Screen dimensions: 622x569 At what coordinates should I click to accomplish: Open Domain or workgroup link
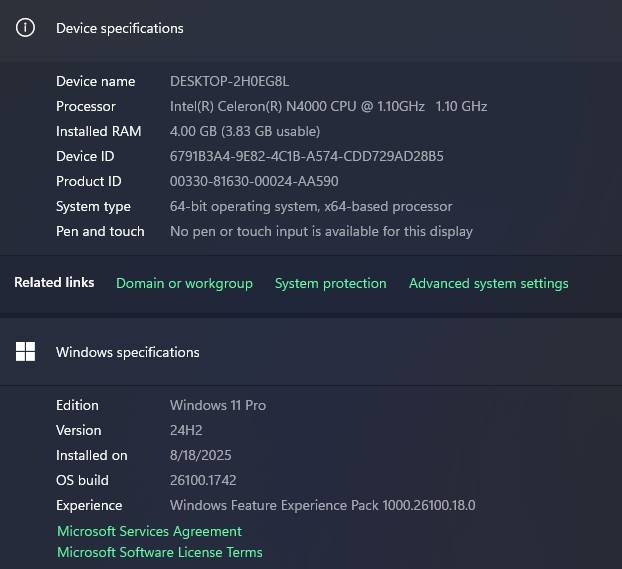click(x=184, y=283)
